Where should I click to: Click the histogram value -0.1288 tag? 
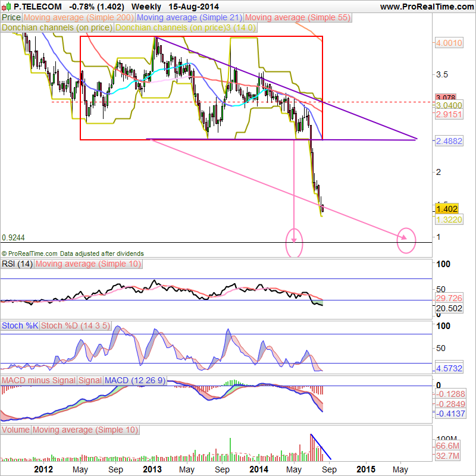point(450,394)
